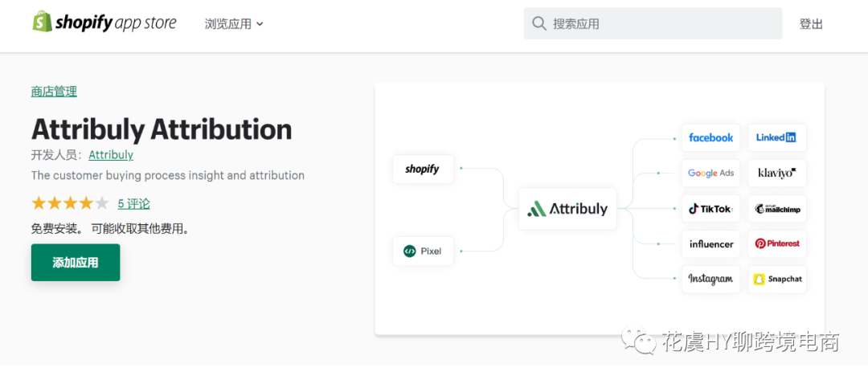Click the star rating icons
The width and height of the screenshot is (868, 380).
pyautogui.click(x=70, y=203)
